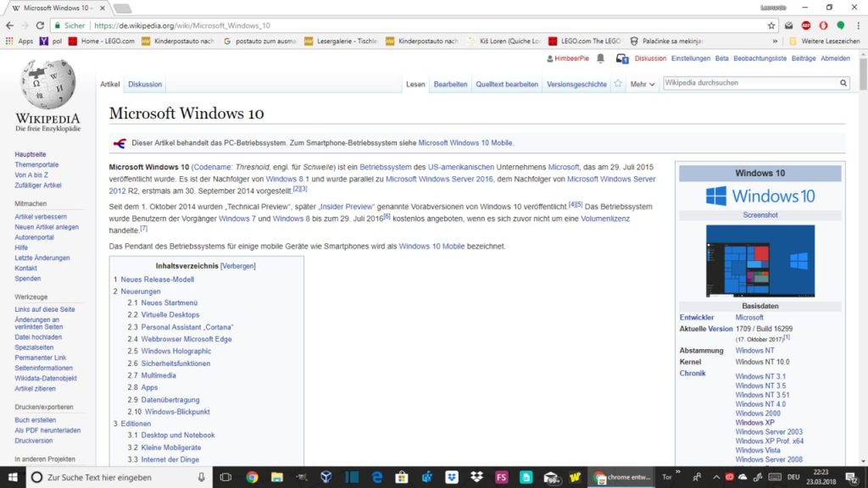
Task: Open the green chat bubble extension icon
Action: 841,25
